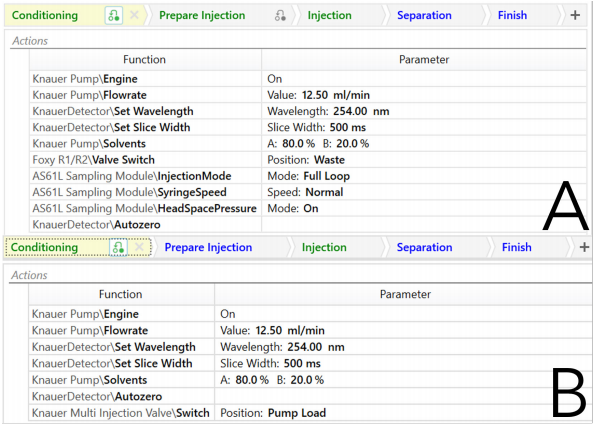Click the lower Function column header
Screen dimensions: 599x427
pyautogui.click(x=121, y=294)
